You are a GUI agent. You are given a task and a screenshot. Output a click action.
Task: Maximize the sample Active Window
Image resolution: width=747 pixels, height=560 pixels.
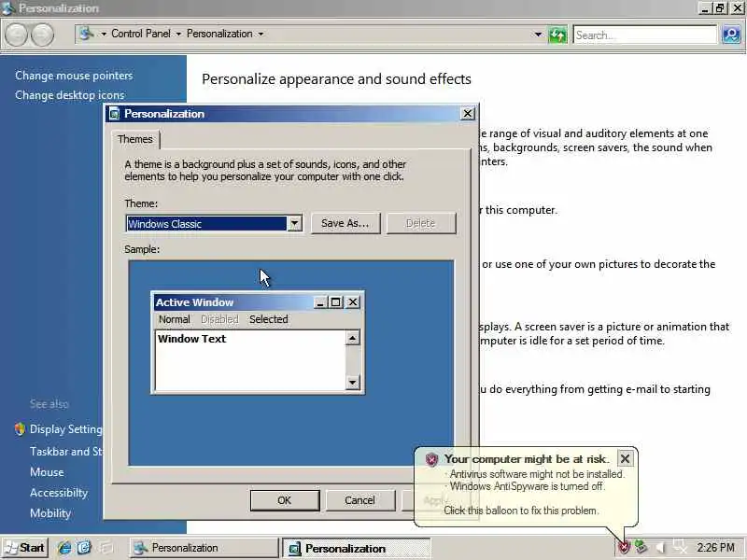click(x=336, y=302)
